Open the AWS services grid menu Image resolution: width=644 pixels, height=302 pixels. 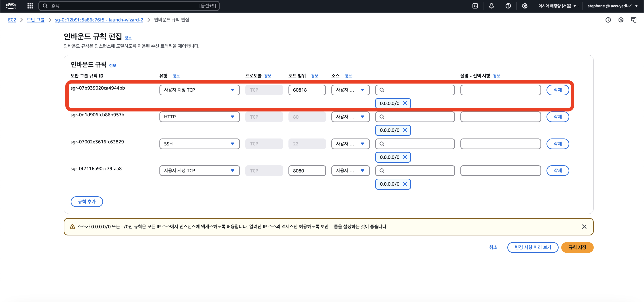click(x=30, y=6)
